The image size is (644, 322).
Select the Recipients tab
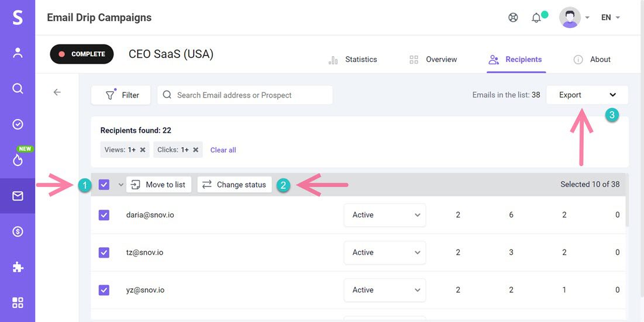pos(515,60)
